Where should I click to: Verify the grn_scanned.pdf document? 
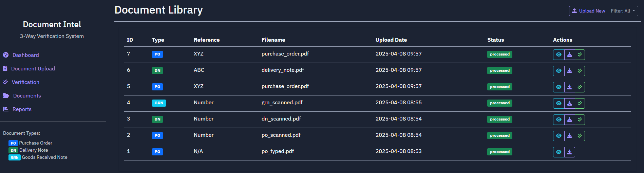(x=580, y=103)
